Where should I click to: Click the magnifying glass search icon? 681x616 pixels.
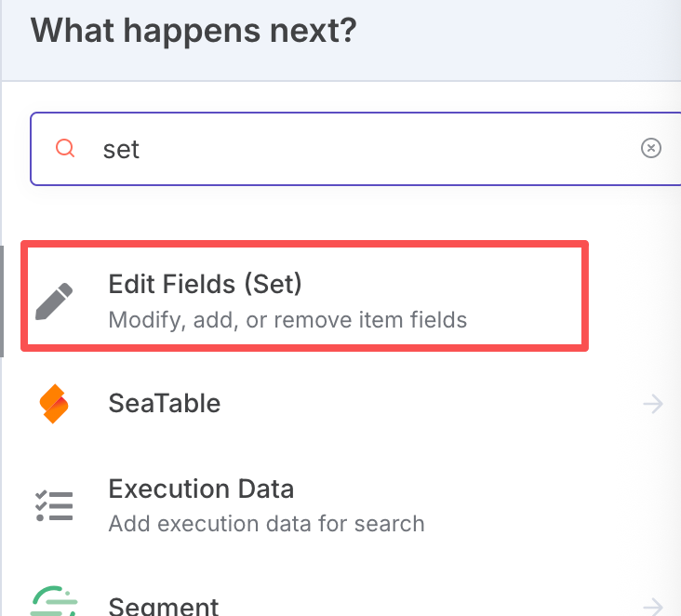(x=65, y=148)
